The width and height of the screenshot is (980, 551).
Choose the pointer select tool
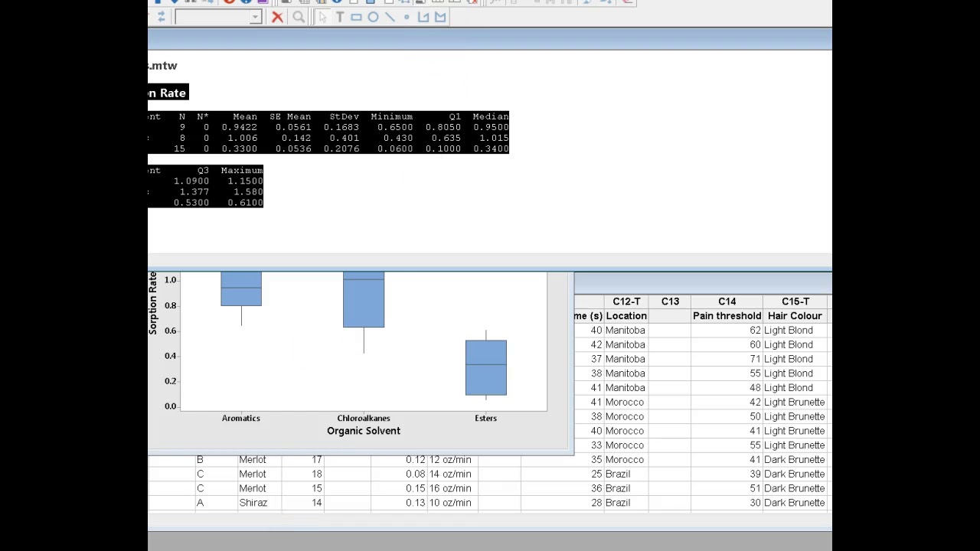tap(322, 17)
